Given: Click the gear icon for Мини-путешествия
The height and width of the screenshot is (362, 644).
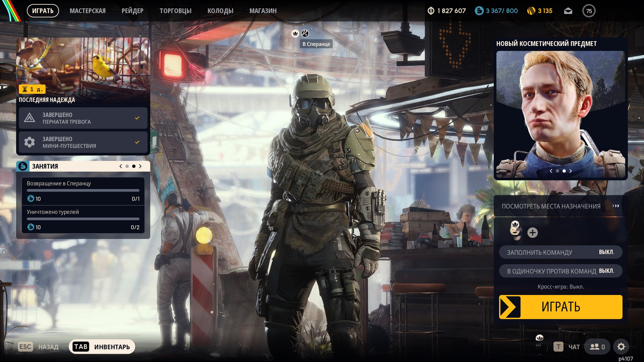Looking at the screenshot, I should point(30,142).
